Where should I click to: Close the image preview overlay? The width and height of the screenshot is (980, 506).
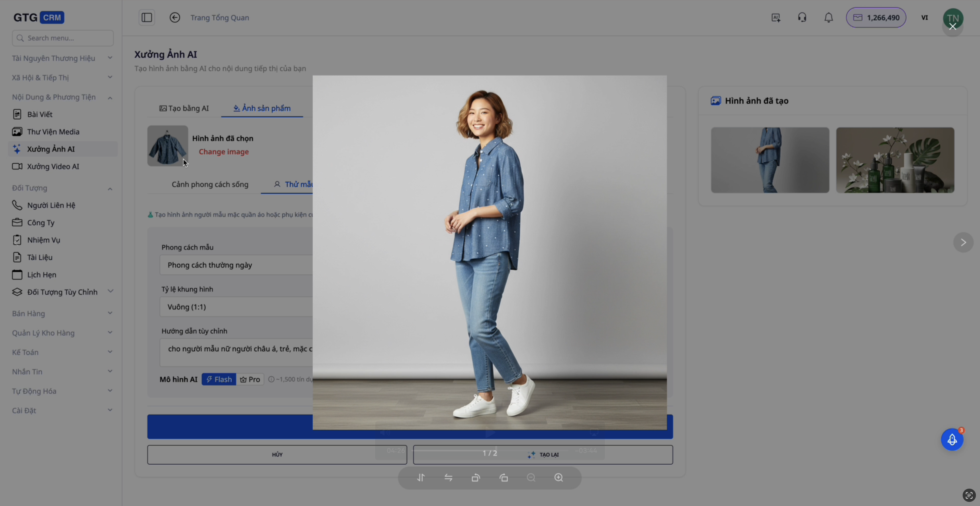click(953, 26)
